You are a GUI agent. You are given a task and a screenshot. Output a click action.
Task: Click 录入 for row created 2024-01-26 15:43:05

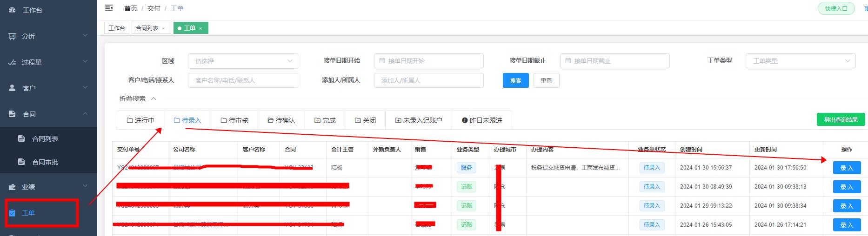coord(847,225)
